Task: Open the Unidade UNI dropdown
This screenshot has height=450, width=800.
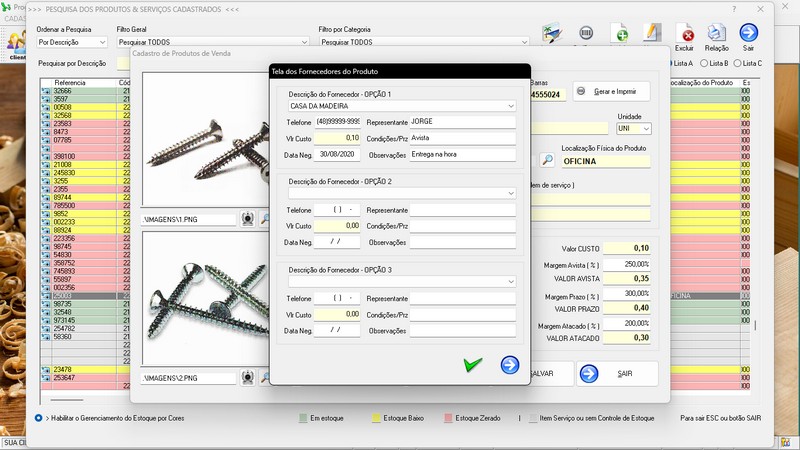Action: click(x=647, y=129)
